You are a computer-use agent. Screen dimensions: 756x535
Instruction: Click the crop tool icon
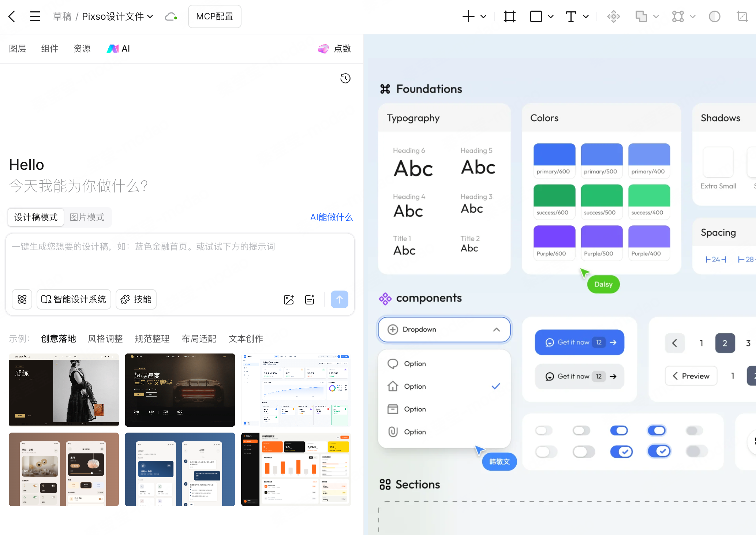[x=742, y=16]
